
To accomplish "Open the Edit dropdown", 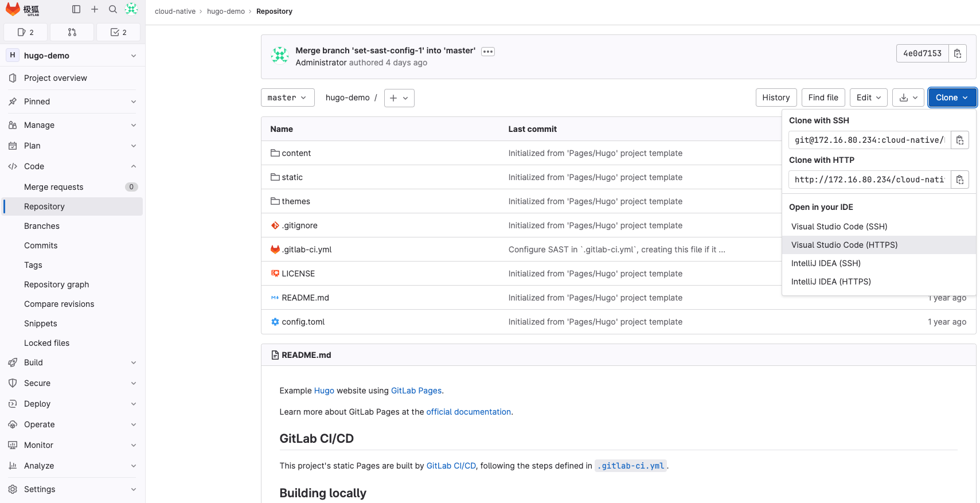I will (869, 98).
